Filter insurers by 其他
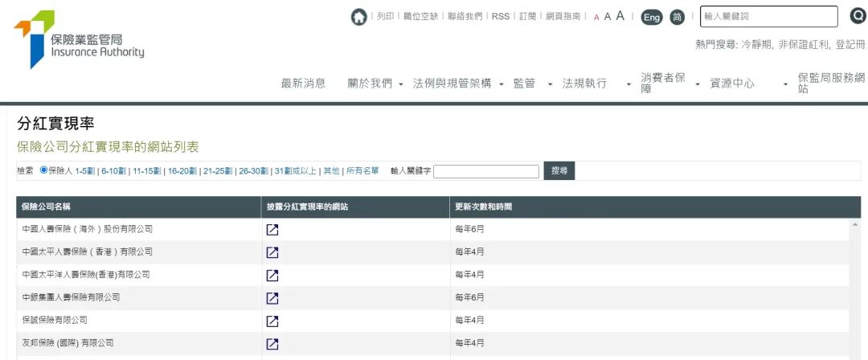 pos(331,171)
